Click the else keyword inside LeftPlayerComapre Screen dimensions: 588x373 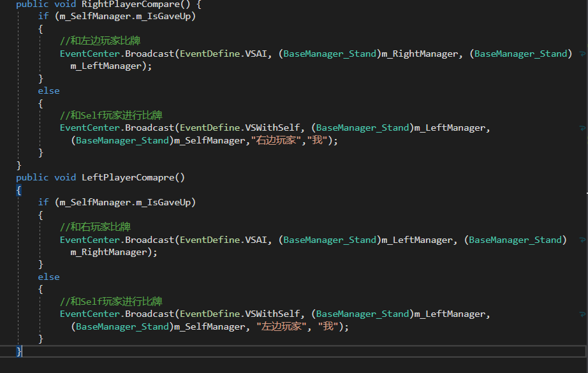(x=48, y=277)
